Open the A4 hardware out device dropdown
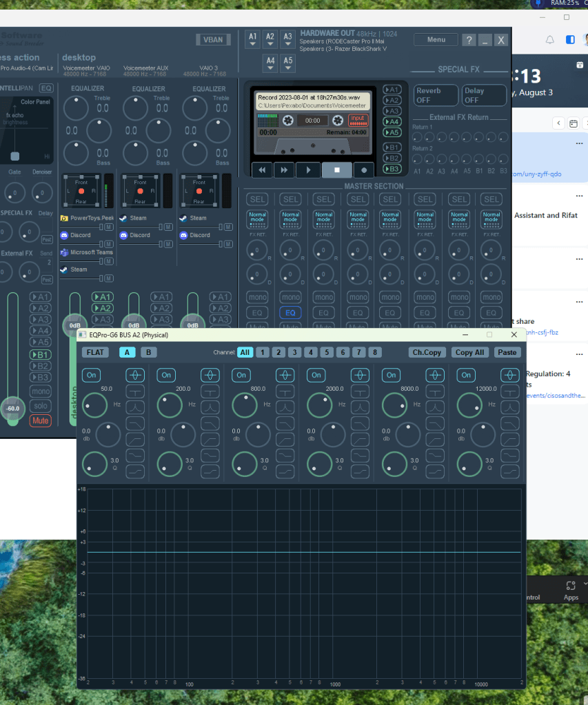The width and height of the screenshot is (588, 705). point(270,63)
